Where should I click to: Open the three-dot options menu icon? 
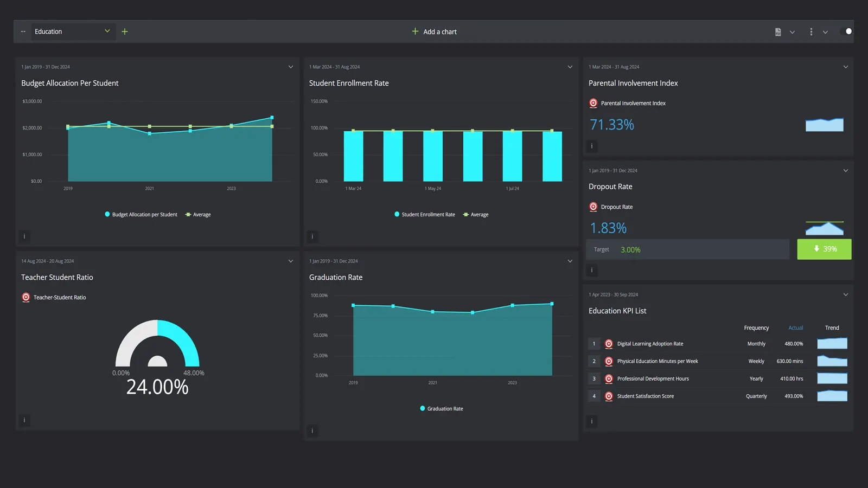[x=811, y=31]
